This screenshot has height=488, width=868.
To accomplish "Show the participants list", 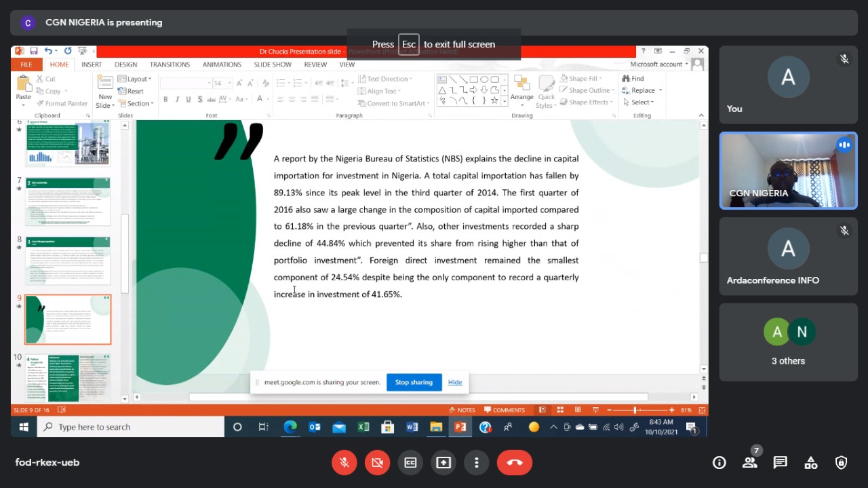I will click(x=749, y=462).
